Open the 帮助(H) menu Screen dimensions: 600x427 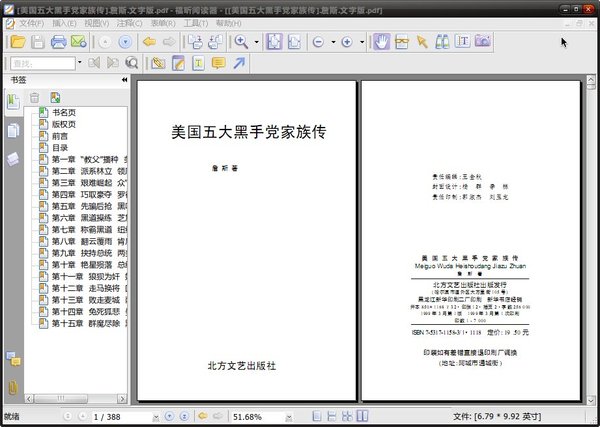[x=228, y=23]
